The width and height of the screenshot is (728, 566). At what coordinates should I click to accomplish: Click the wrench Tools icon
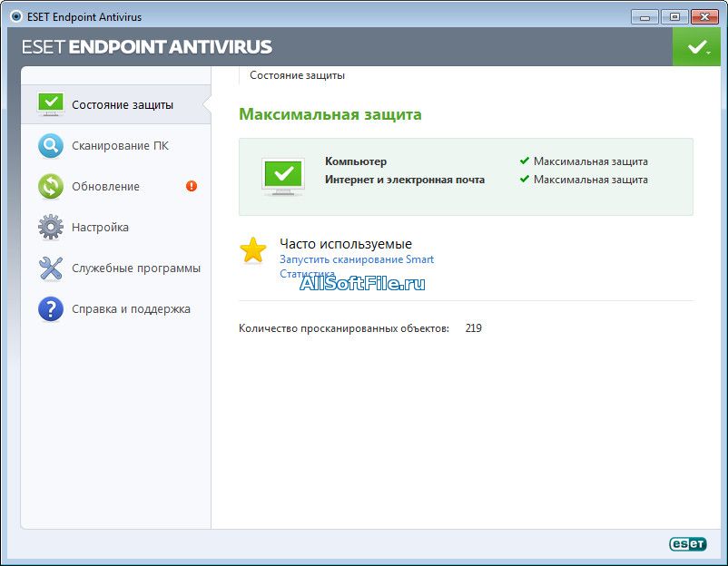(51, 268)
